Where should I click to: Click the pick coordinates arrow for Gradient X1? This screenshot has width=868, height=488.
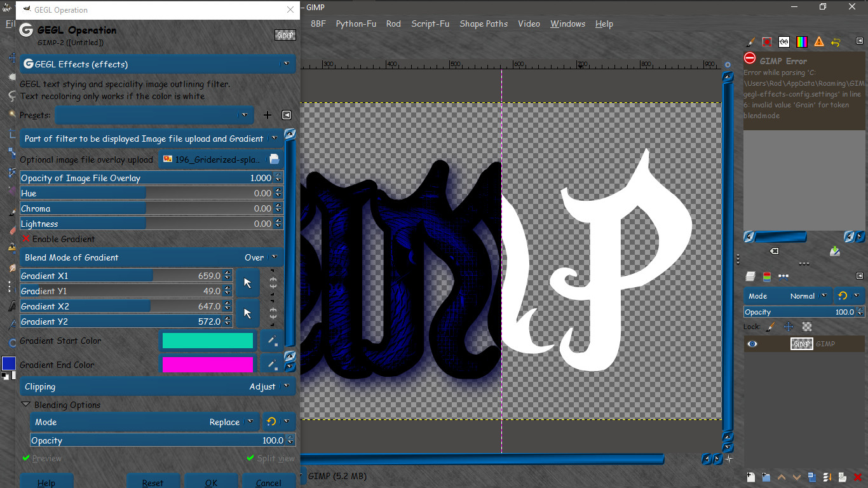click(248, 283)
